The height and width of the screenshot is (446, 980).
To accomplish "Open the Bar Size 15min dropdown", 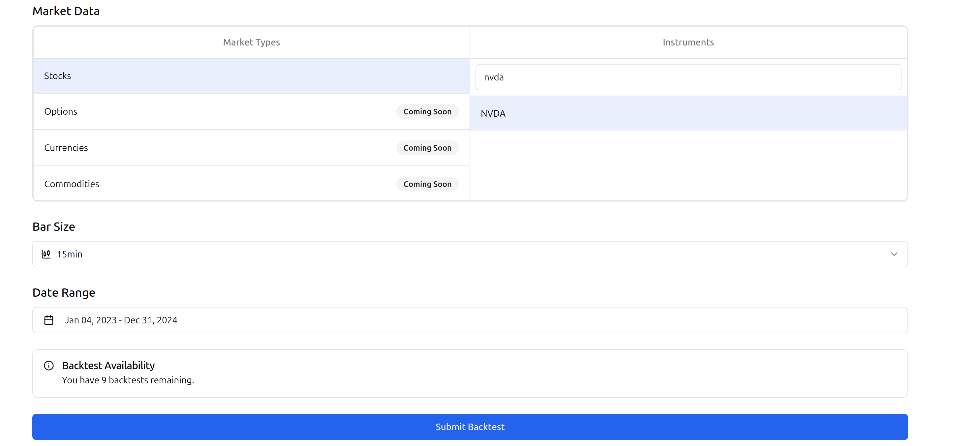I will tap(470, 254).
